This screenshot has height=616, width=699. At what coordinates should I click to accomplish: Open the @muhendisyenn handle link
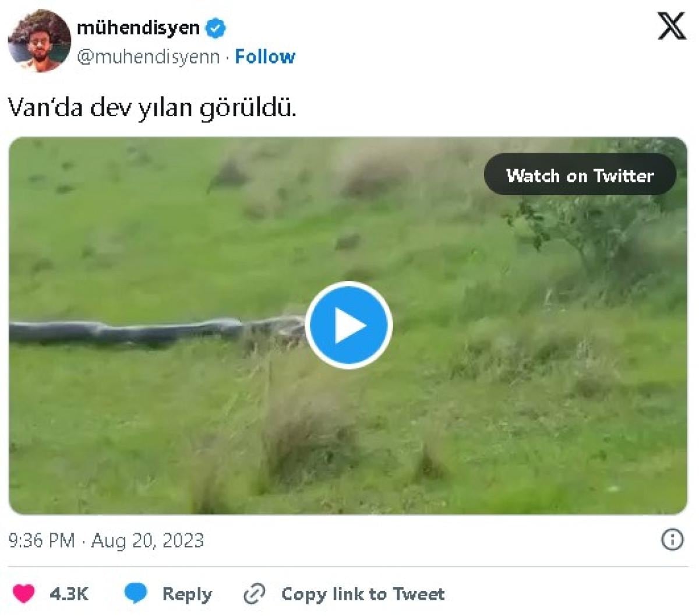[149, 57]
